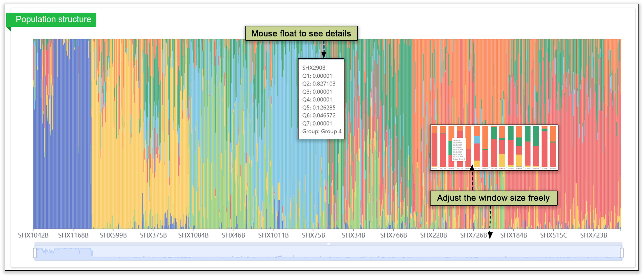The image size is (644, 276).
Task: Click the middle of the data zoom window
Action: (328, 253)
